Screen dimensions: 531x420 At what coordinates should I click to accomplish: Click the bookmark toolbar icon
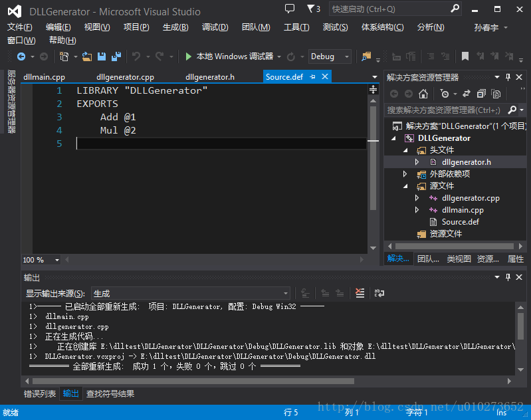pos(465,56)
